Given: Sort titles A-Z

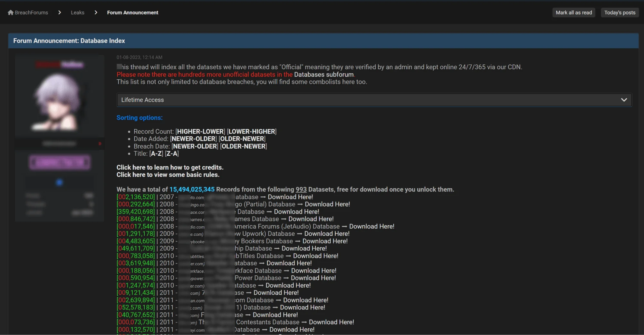Looking at the screenshot, I should pos(157,154).
